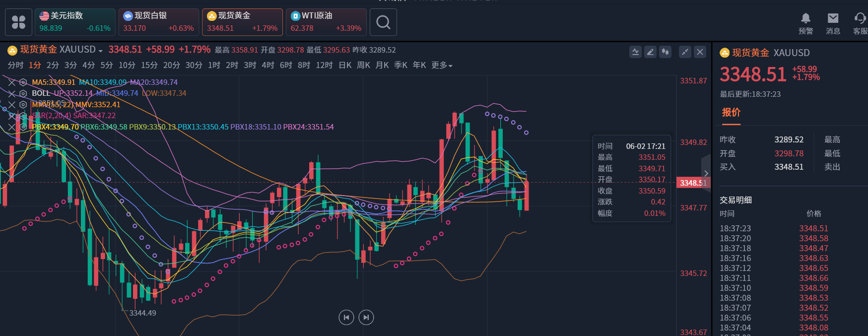
Task: Select the 4时 timeframe
Action: pyautogui.click(x=268, y=65)
